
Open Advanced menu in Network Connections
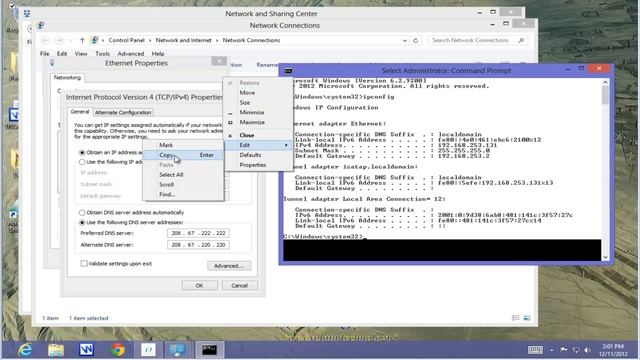[x=131, y=53]
